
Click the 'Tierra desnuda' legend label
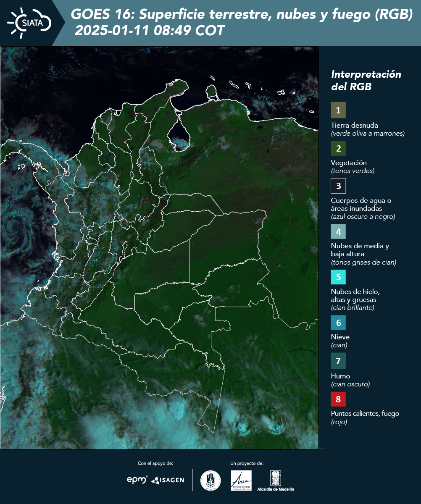355,125
